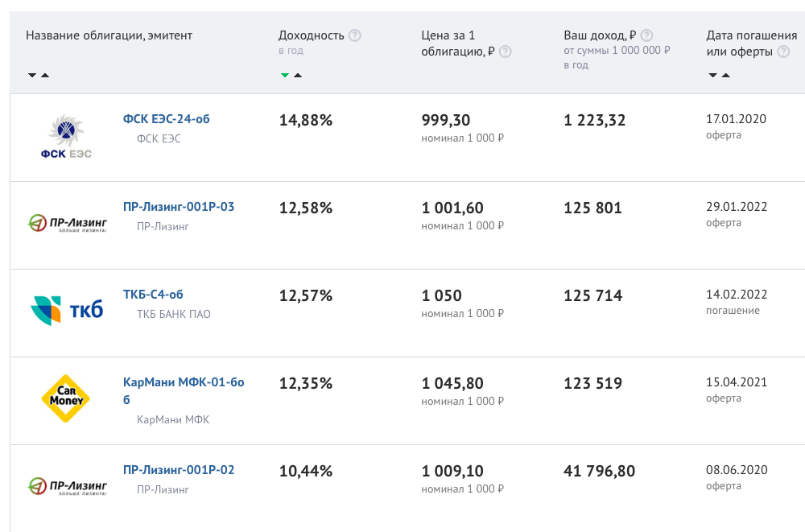Click the grey issuer name ФСК ЕЭС
805x532 pixels.
(x=159, y=138)
